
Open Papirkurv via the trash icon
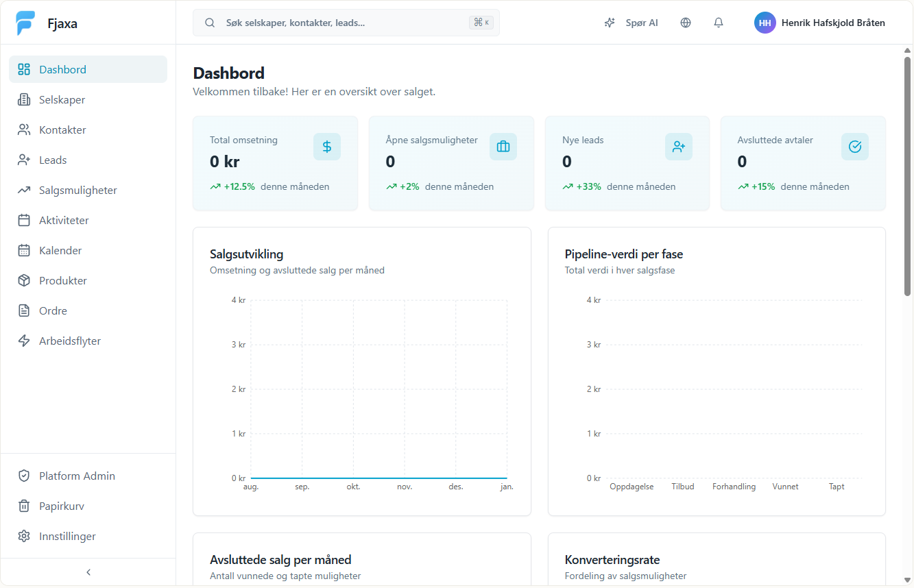click(x=24, y=506)
